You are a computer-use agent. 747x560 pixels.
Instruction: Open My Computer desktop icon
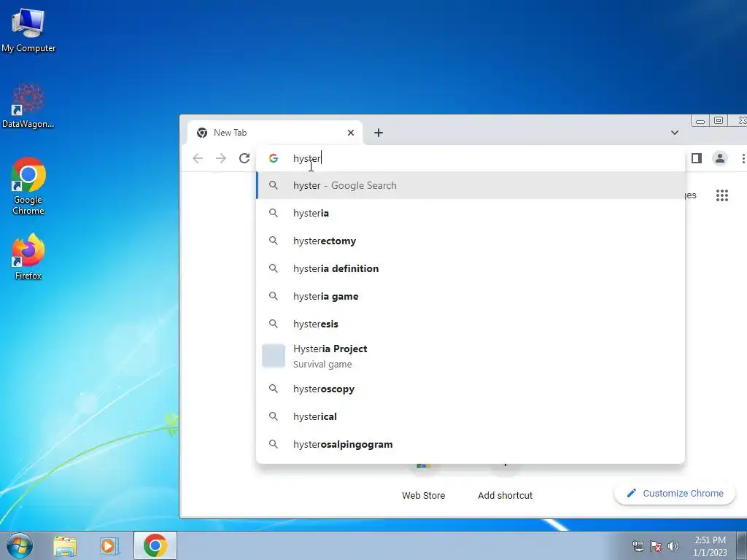[28, 30]
